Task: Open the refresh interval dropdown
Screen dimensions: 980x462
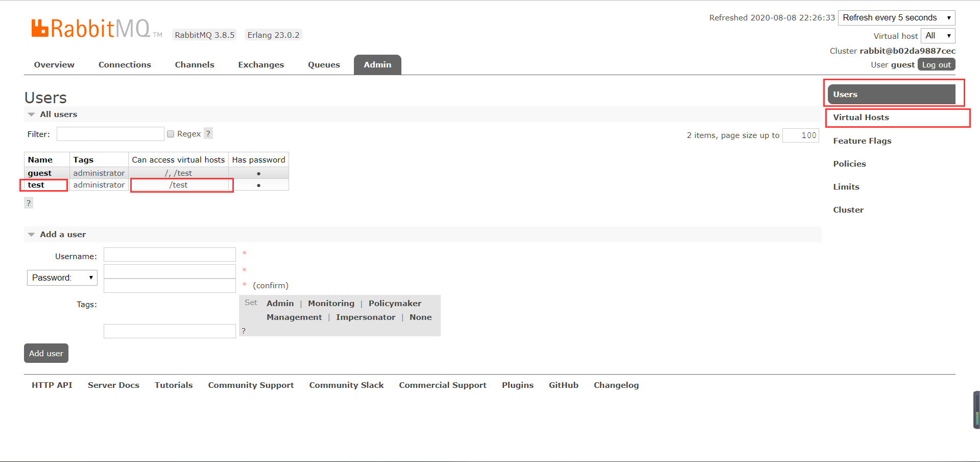Action: (x=896, y=18)
